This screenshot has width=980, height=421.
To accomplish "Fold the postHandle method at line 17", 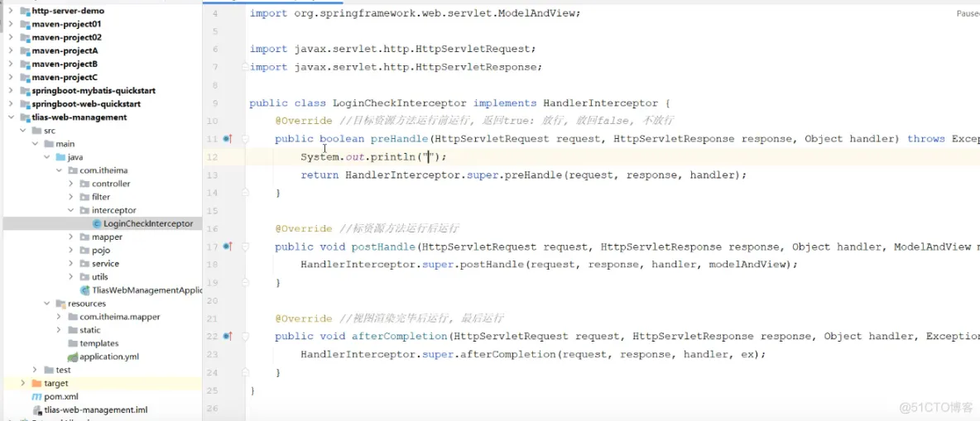I will tap(246, 246).
